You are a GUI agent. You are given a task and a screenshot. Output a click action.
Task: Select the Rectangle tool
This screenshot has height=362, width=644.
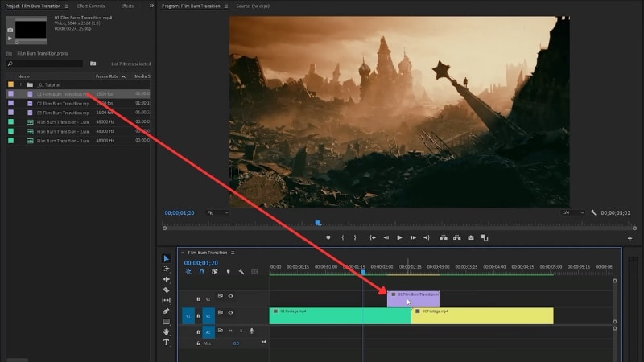pyautogui.click(x=167, y=321)
